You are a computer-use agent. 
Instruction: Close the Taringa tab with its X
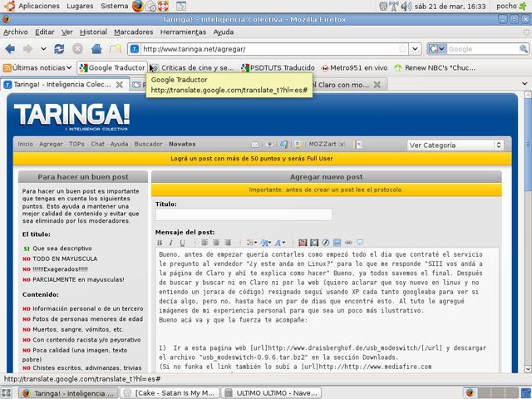[120, 85]
